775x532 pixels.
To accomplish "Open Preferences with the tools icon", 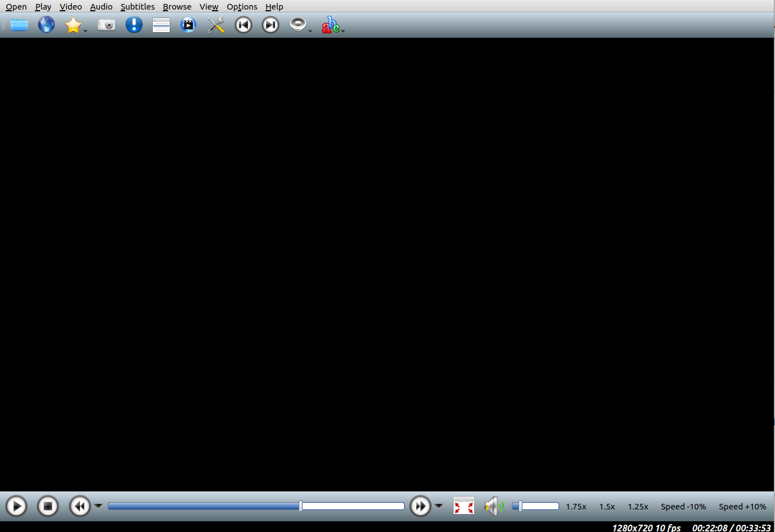I will coord(216,25).
